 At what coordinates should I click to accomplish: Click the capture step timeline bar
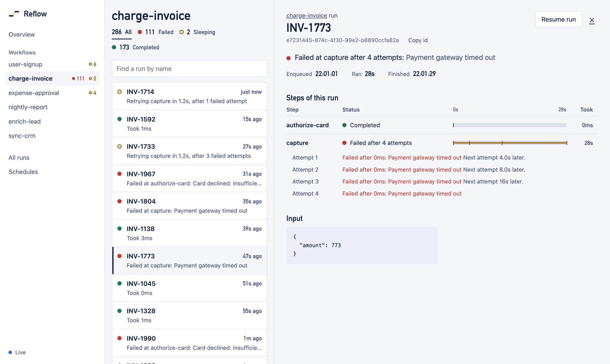point(510,143)
